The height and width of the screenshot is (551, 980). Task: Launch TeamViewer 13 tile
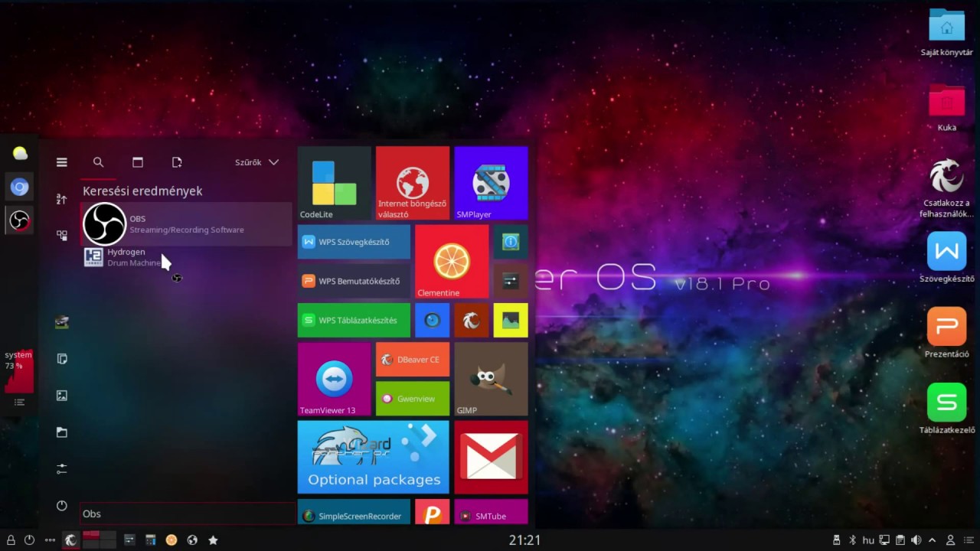(x=335, y=379)
